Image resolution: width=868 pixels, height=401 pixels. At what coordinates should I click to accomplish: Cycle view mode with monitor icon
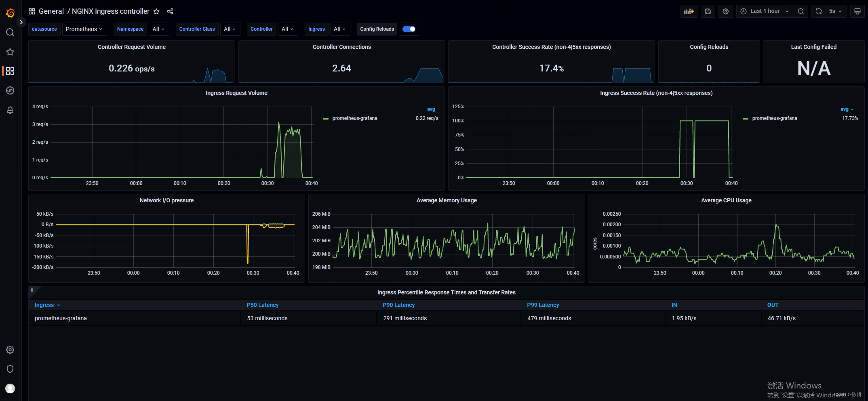pos(857,11)
